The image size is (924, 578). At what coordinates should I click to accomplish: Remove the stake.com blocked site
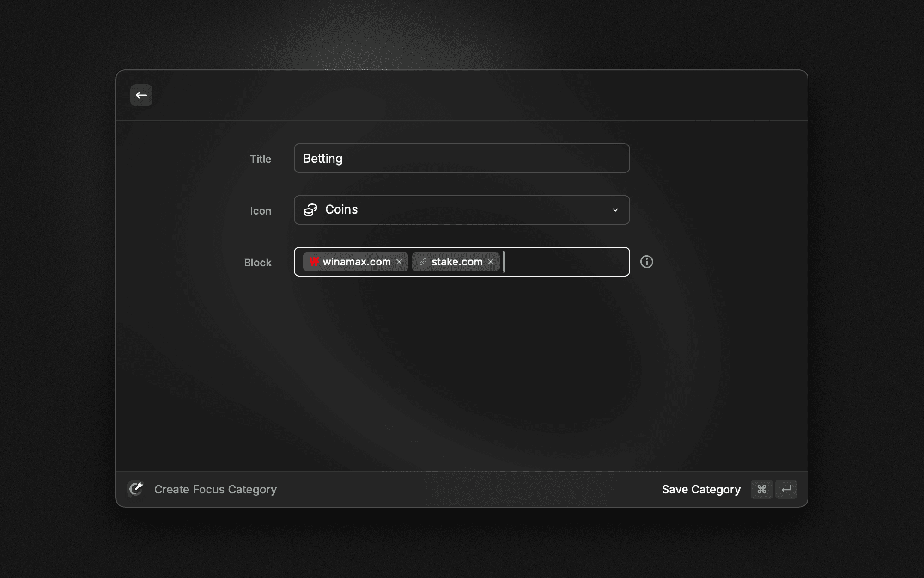tap(491, 262)
